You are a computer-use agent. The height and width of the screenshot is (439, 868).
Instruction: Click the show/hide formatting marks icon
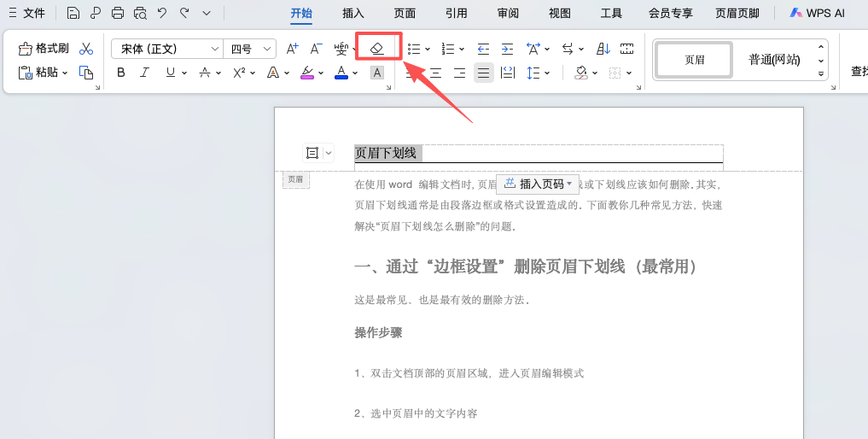pos(626,49)
